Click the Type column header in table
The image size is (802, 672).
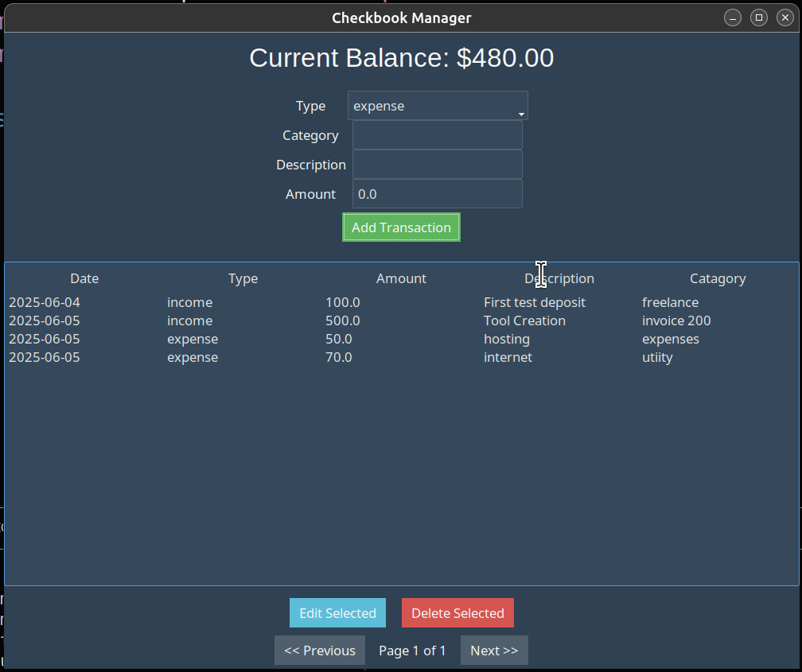coord(243,278)
